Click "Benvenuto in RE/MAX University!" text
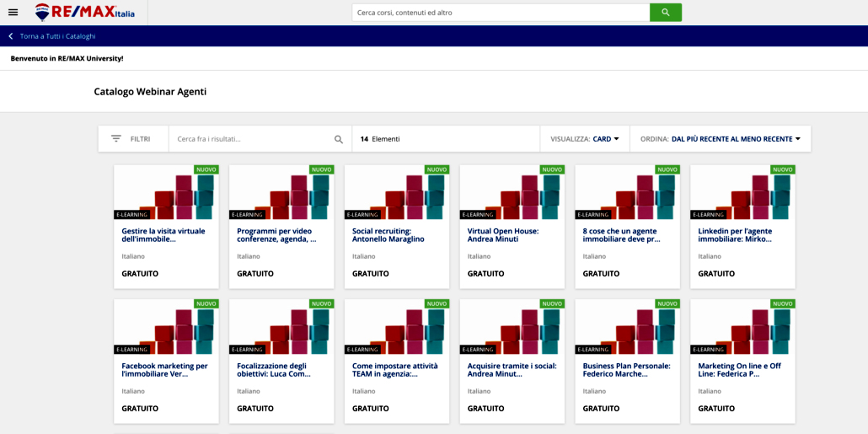Screen dimensions: 868x434 coord(67,58)
